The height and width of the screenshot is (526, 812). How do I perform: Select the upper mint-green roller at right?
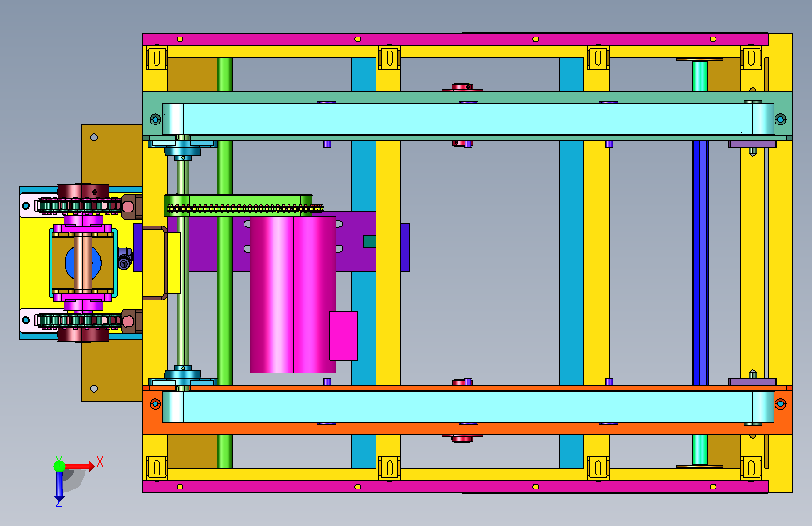701,76
